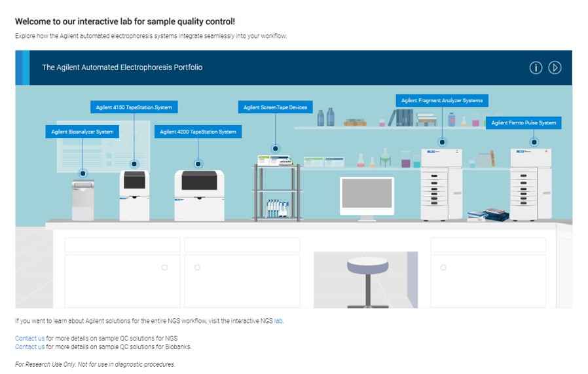Open the Agilent 4200 TapeStation System label
588x374 pixels.
[x=198, y=132]
